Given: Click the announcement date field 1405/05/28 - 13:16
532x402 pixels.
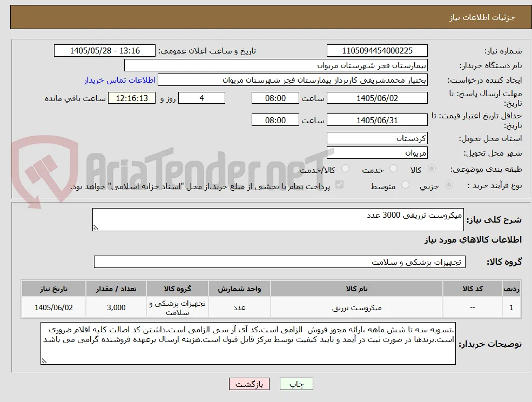Looking at the screenshot, I should (104, 51).
